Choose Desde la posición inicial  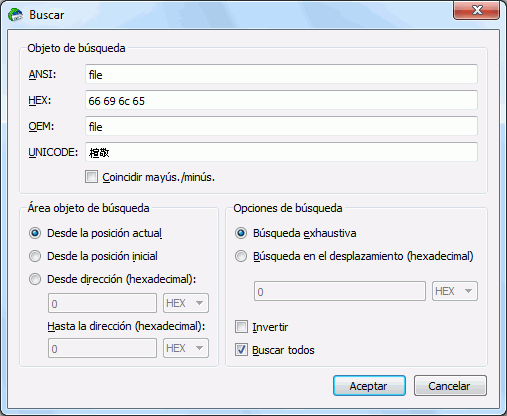pyautogui.click(x=35, y=256)
